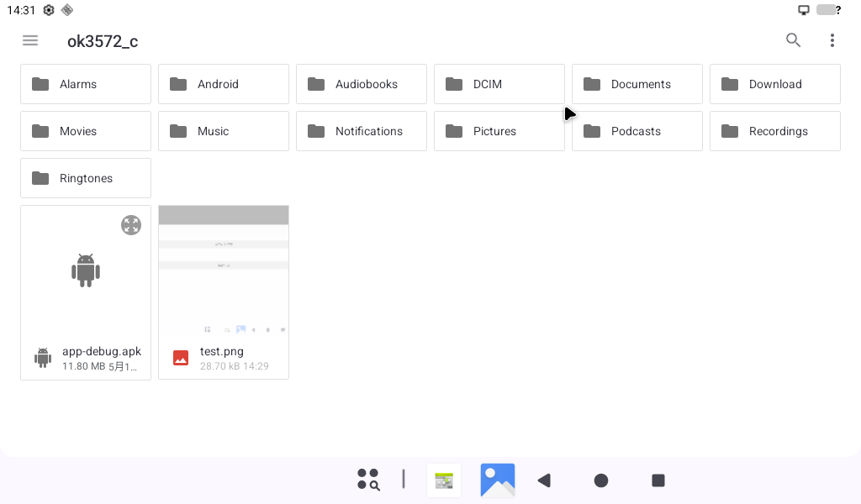Open the Alarms folder

(86, 84)
